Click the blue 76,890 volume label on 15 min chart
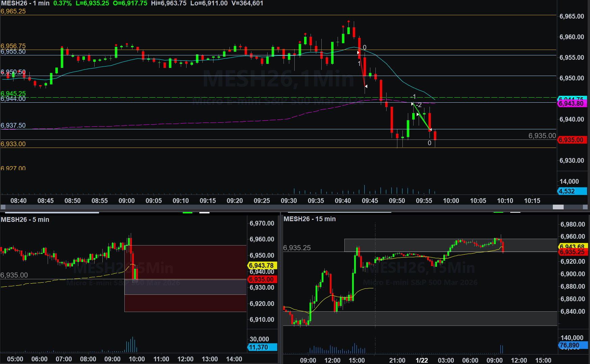 point(573,345)
